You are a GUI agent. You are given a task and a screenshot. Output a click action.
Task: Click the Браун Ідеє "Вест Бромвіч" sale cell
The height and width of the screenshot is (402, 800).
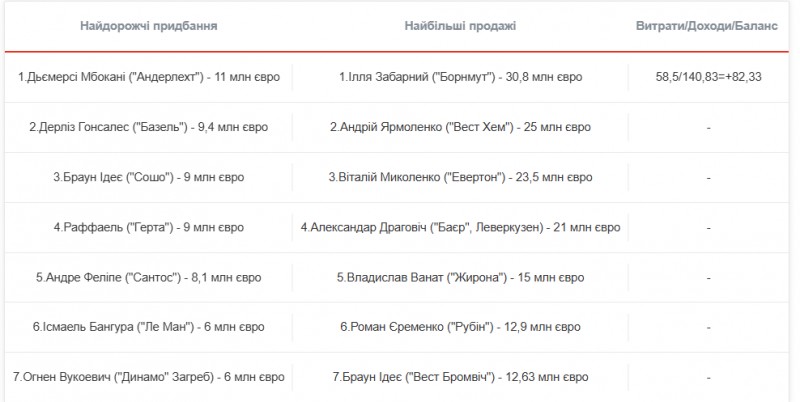coord(460,377)
